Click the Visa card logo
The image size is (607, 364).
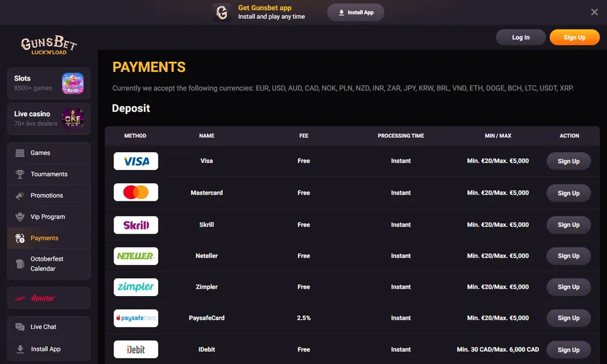[136, 161]
